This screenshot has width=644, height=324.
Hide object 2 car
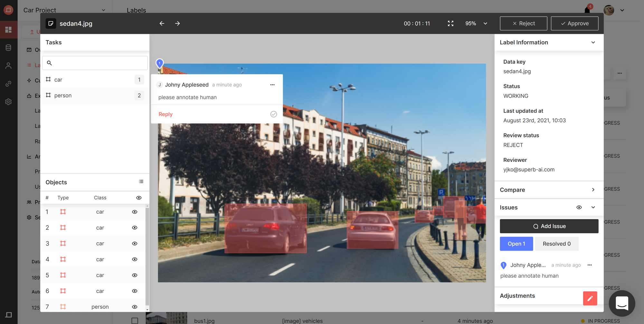pyautogui.click(x=135, y=227)
